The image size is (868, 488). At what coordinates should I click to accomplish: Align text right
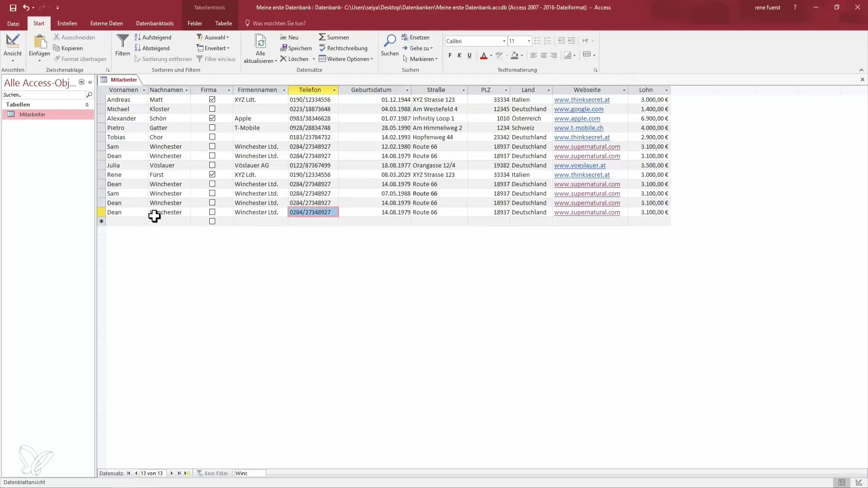(x=554, y=55)
